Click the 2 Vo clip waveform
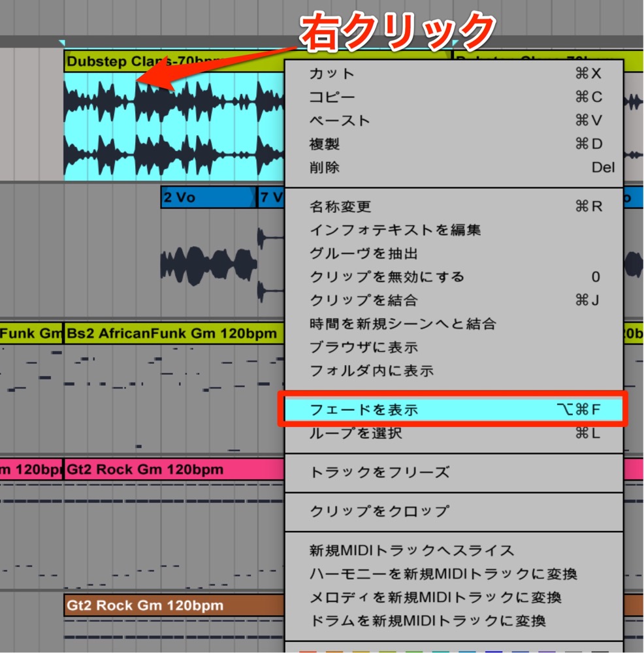Screen dimensions: 644x653 pos(208,266)
